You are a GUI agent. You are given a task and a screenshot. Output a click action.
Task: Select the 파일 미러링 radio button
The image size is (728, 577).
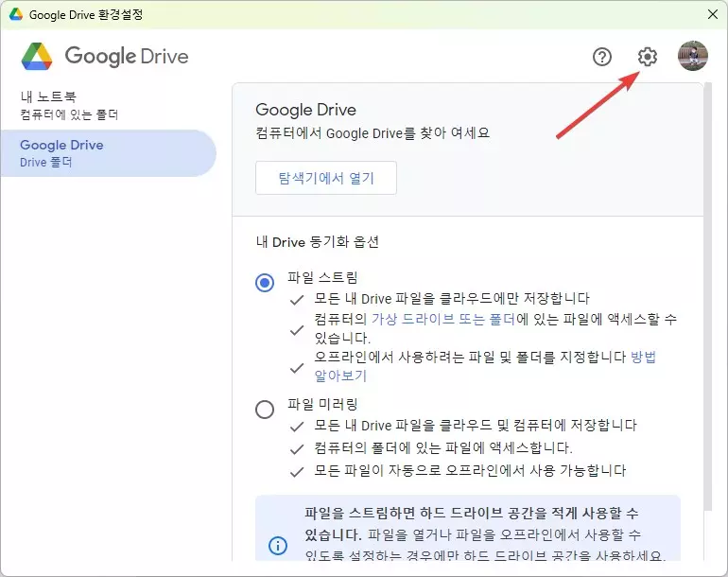[265, 410]
